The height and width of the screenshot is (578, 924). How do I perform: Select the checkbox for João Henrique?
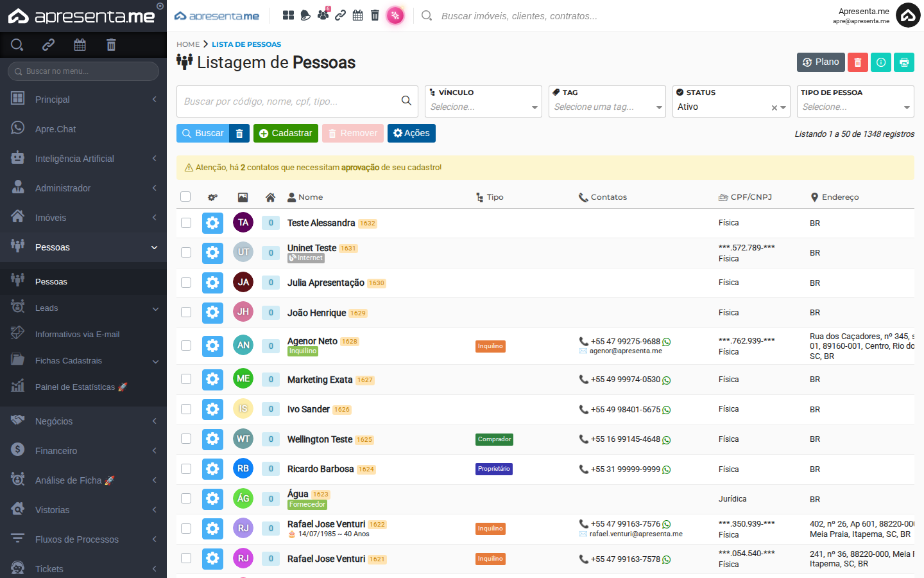tap(186, 312)
